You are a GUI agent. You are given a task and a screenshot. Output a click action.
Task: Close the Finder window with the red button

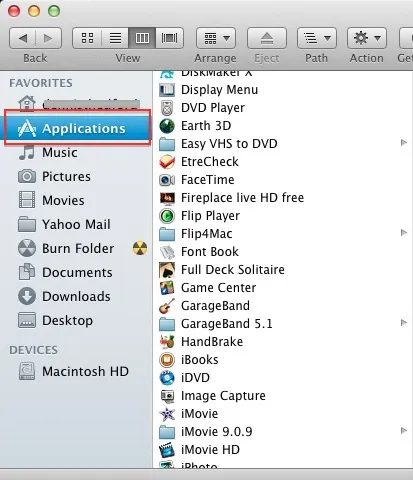tap(14, 11)
